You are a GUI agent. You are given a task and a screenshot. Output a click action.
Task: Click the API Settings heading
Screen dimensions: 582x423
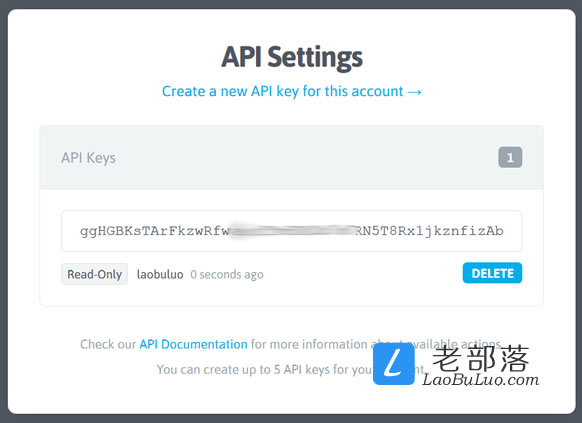292,58
